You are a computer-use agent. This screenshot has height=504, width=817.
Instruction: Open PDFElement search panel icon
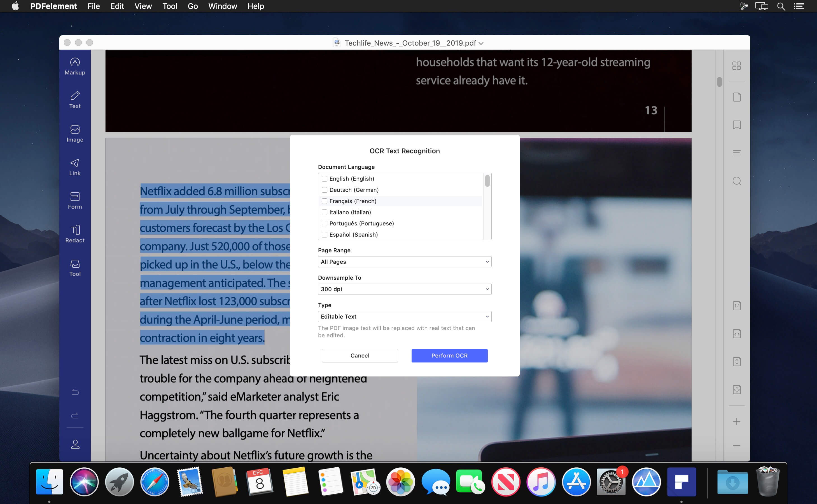(x=736, y=181)
